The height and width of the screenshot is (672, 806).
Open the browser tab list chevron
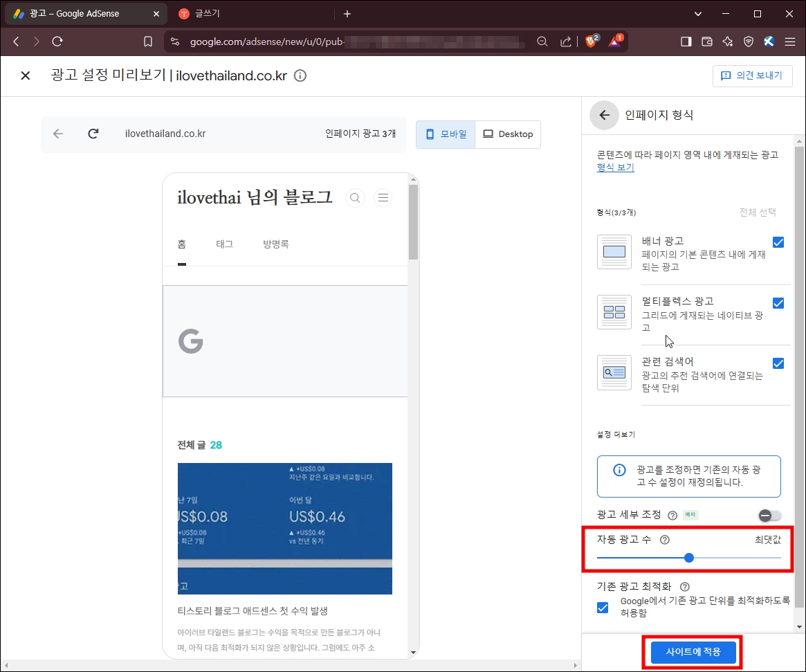[697, 13]
